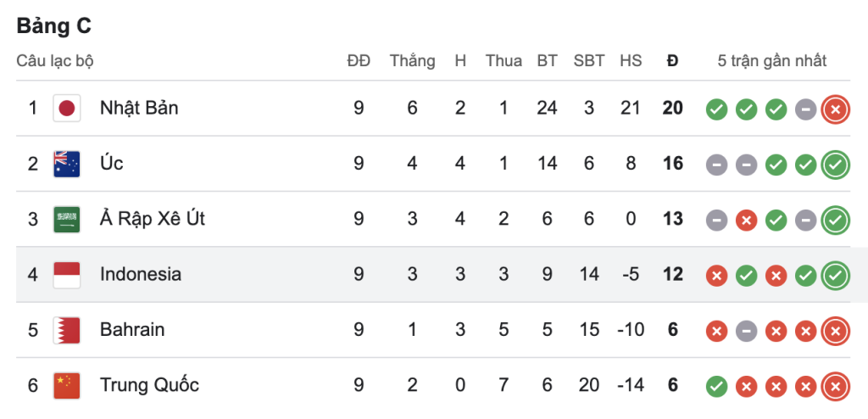This screenshot has height=419, width=868.
Task: Click the Indonesia flag icon
Action: coord(66,275)
